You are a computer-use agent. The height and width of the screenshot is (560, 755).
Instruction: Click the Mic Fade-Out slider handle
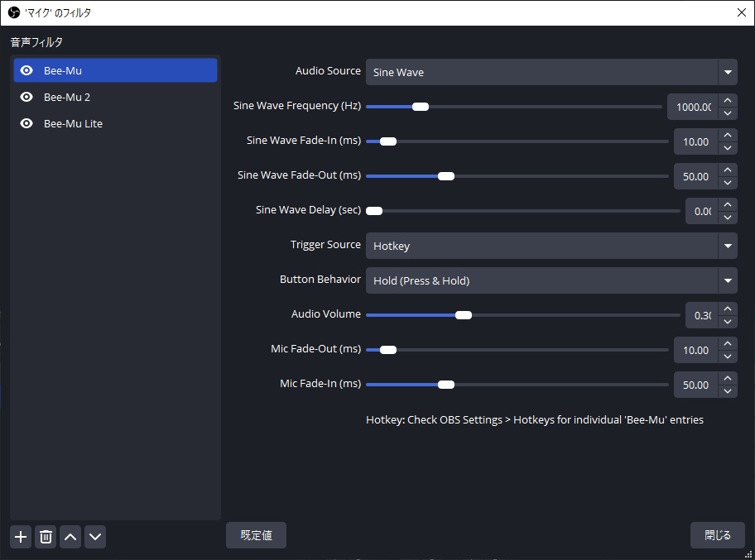click(x=388, y=350)
